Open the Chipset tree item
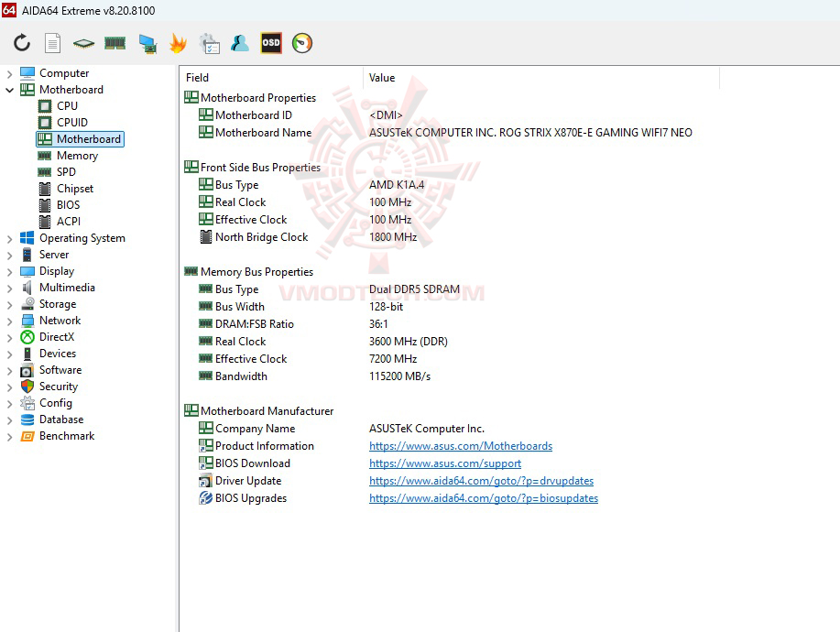This screenshot has width=840, height=632. click(75, 189)
